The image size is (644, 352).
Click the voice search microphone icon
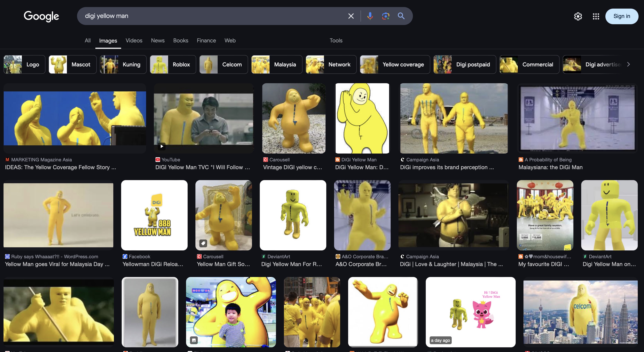[370, 16]
